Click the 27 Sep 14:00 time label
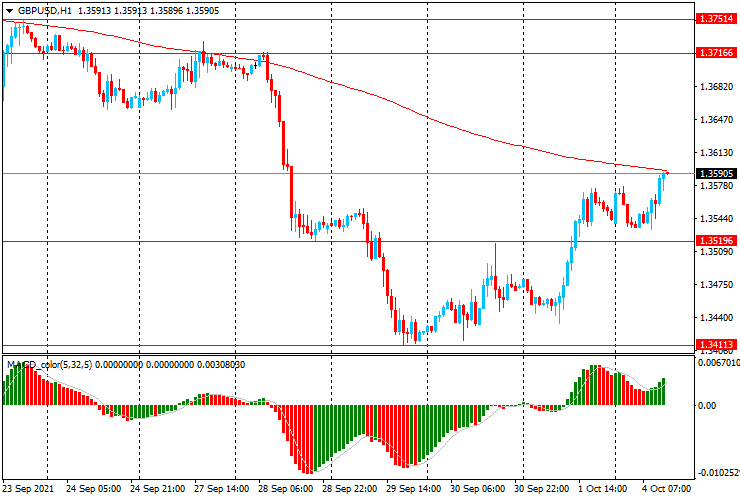Viewport: 740px width, 500px height. click(222, 489)
